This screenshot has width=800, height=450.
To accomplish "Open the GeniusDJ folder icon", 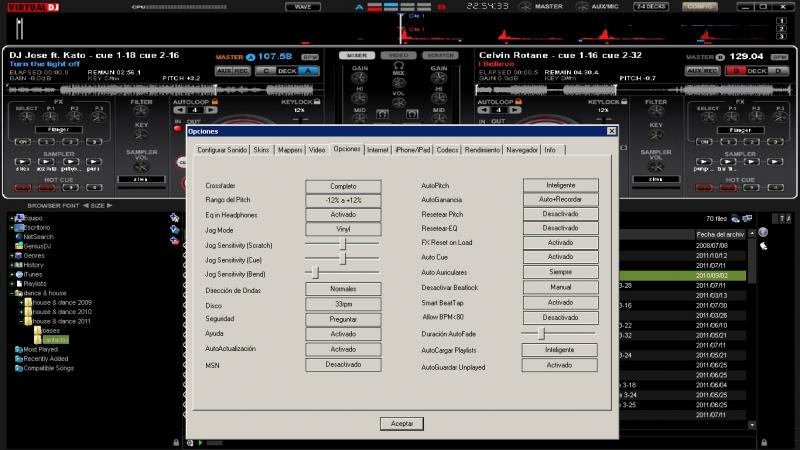I will [19, 246].
